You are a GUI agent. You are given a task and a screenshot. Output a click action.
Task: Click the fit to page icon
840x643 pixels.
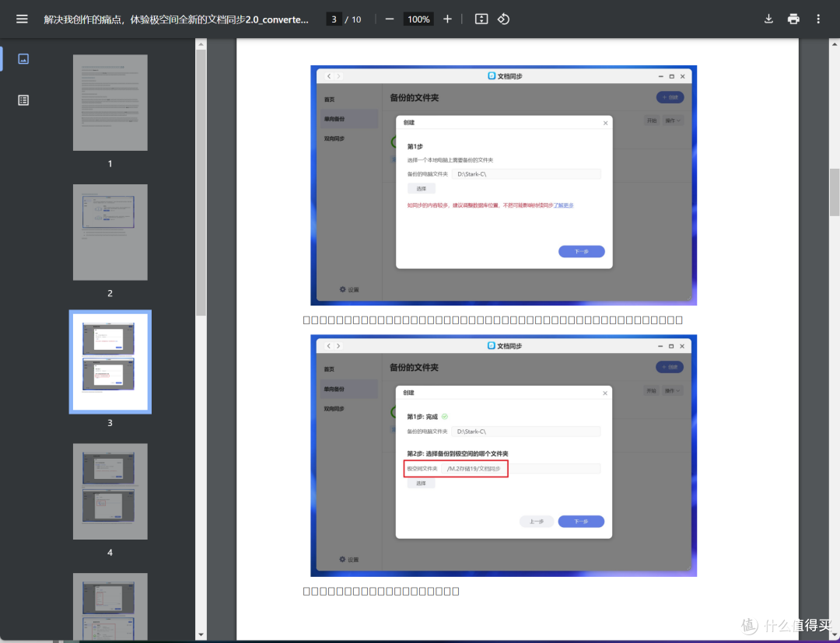481,19
